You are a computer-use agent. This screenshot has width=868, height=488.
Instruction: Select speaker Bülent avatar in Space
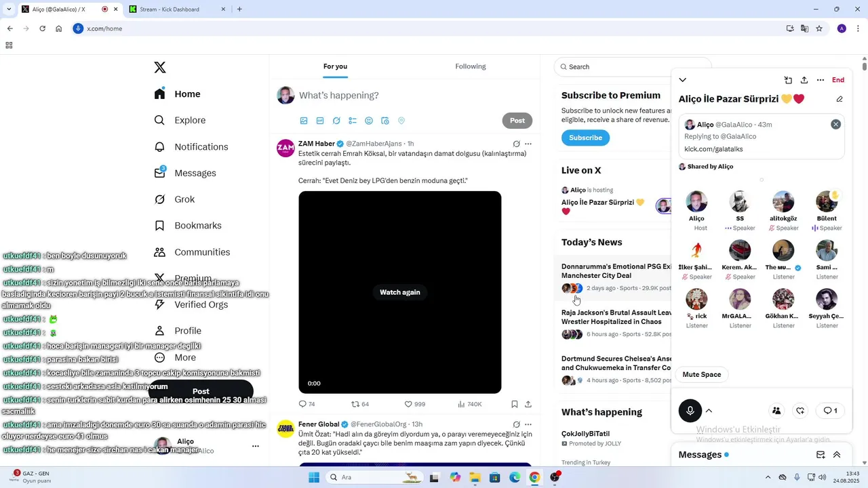(x=827, y=201)
